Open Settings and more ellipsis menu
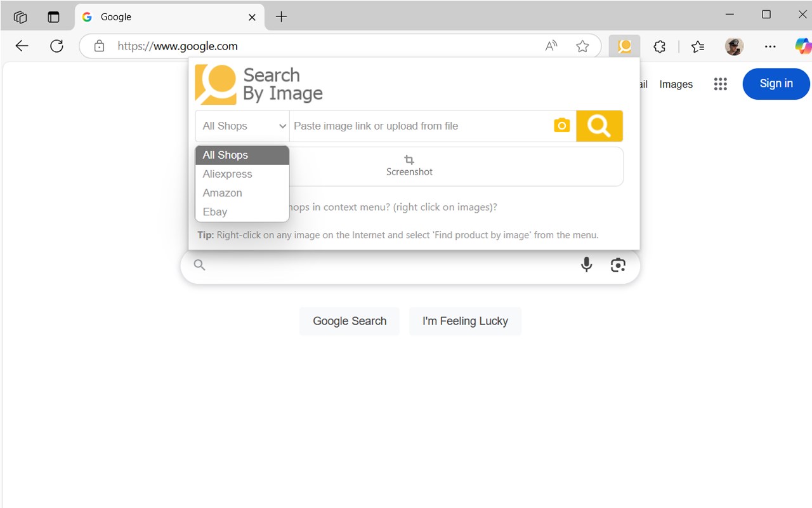This screenshot has height=508, width=812. point(770,46)
